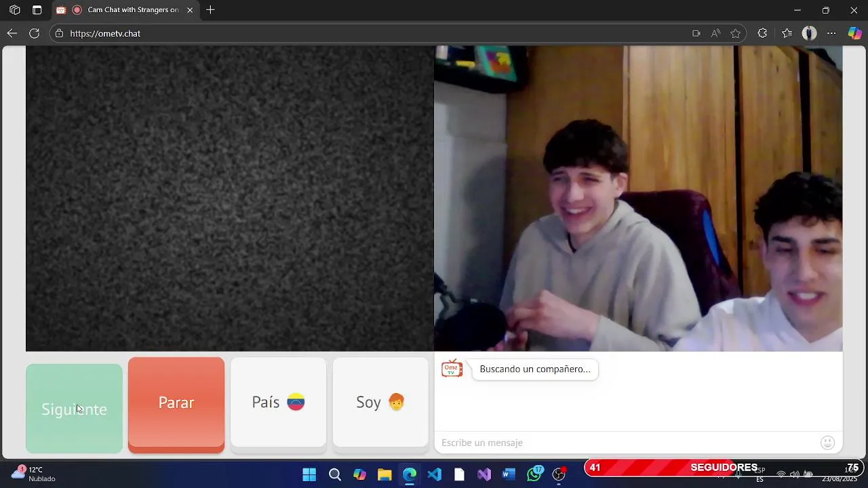868x488 pixels.
Task: Launch Copilot from the taskbar
Action: pyautogui.click(x=359, y=474)
